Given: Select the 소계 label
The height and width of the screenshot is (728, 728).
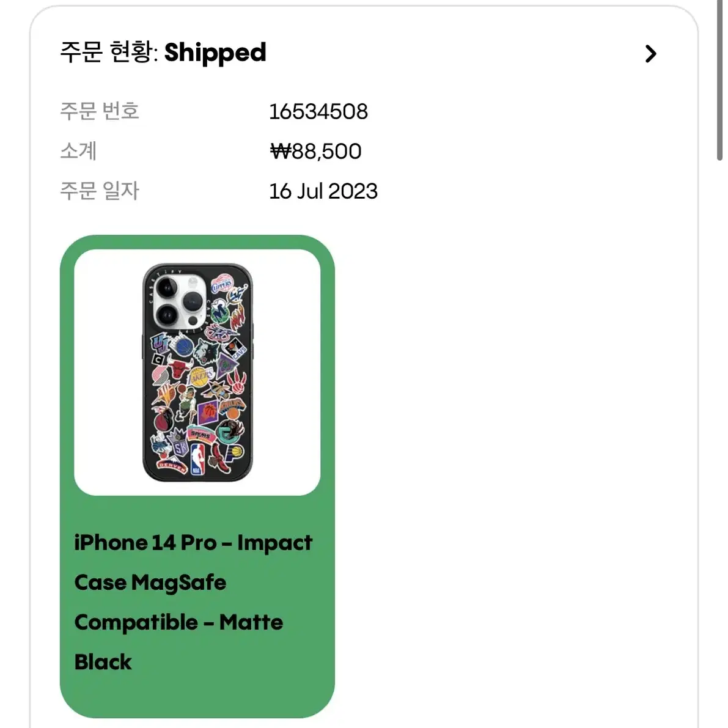Looking at the screenshot, I should [x=78, y=151].
